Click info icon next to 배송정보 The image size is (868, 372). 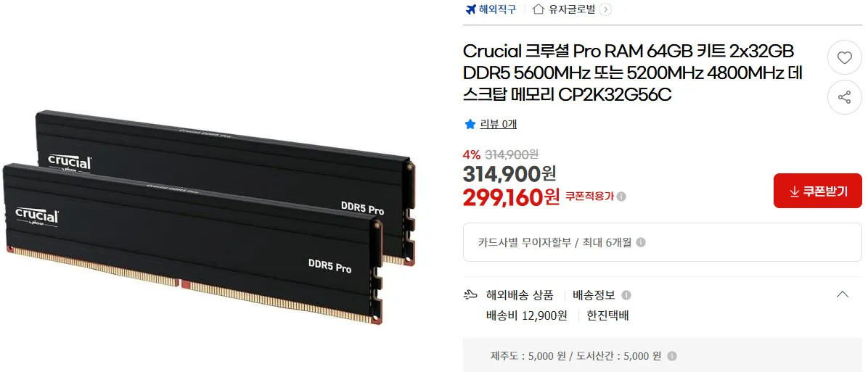(x=626, y=295)
